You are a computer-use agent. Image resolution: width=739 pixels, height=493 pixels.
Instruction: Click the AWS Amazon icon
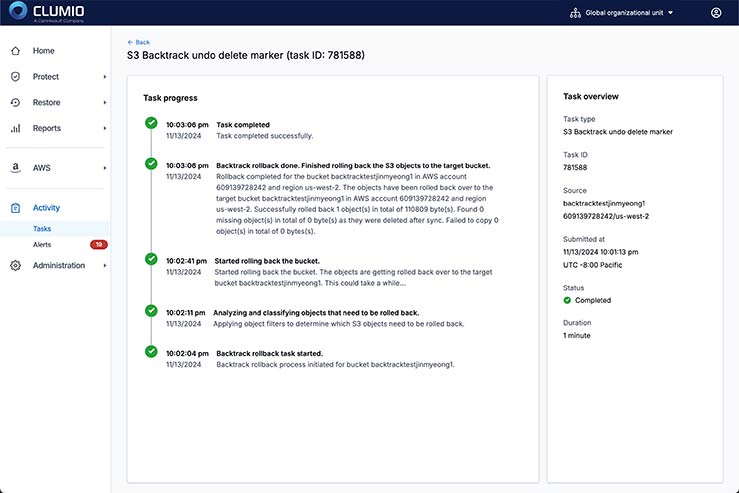point(15,169)
